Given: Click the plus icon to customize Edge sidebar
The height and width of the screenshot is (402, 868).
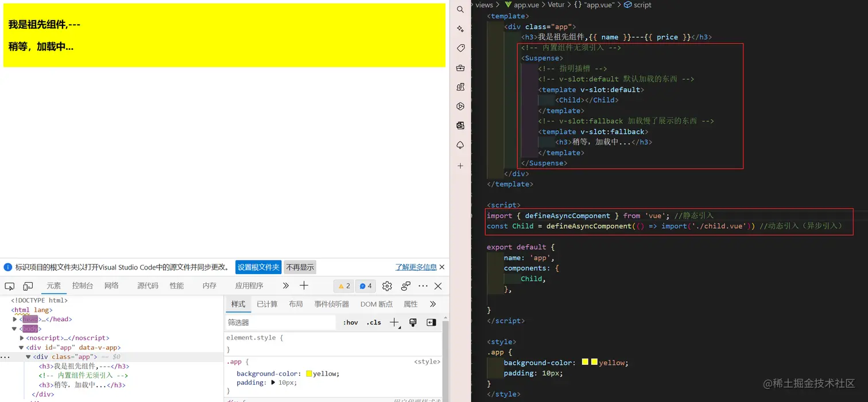Looking at the screenshot, I should 460,166.
